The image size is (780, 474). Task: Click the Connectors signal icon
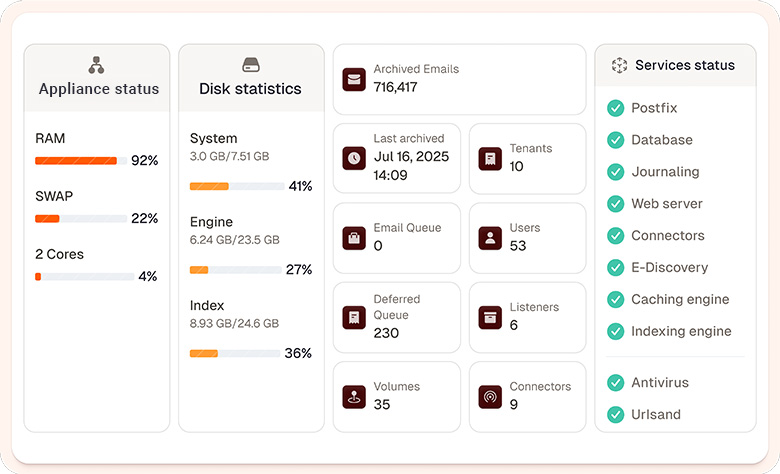click(490, 397)
